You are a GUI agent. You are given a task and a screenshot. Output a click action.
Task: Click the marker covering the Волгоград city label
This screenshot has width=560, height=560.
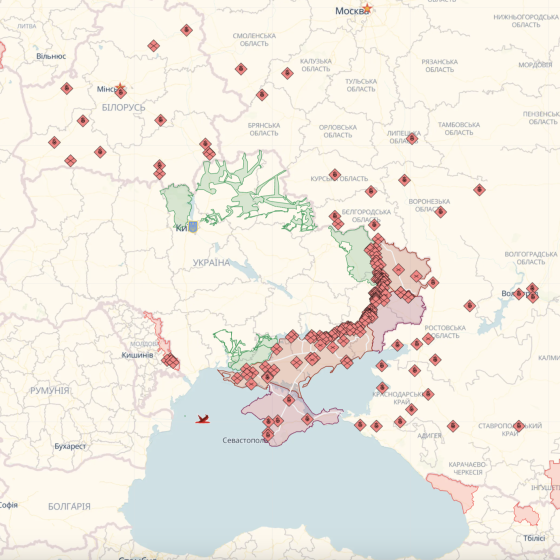click(519, 294)
